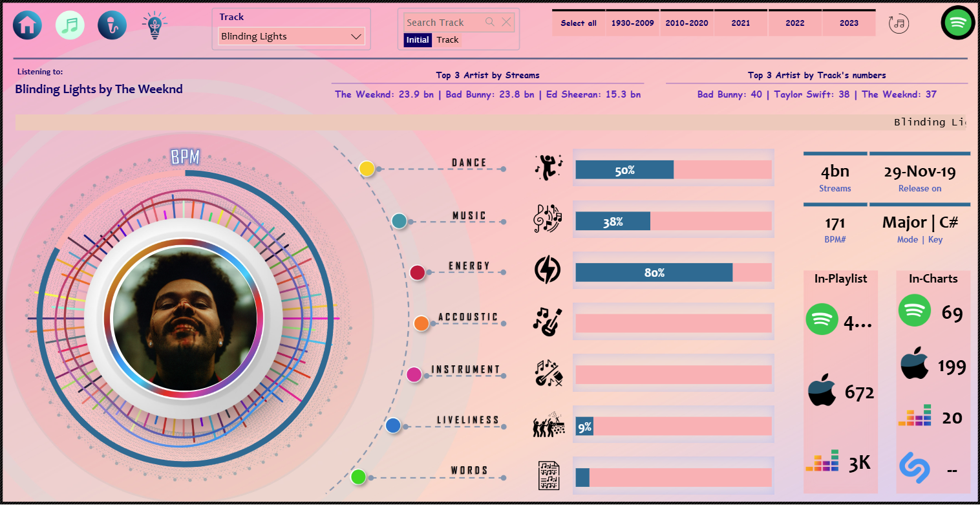Click the Shazam icon under In-Charts
Screen dimensions: 980x505
[914, 466]
